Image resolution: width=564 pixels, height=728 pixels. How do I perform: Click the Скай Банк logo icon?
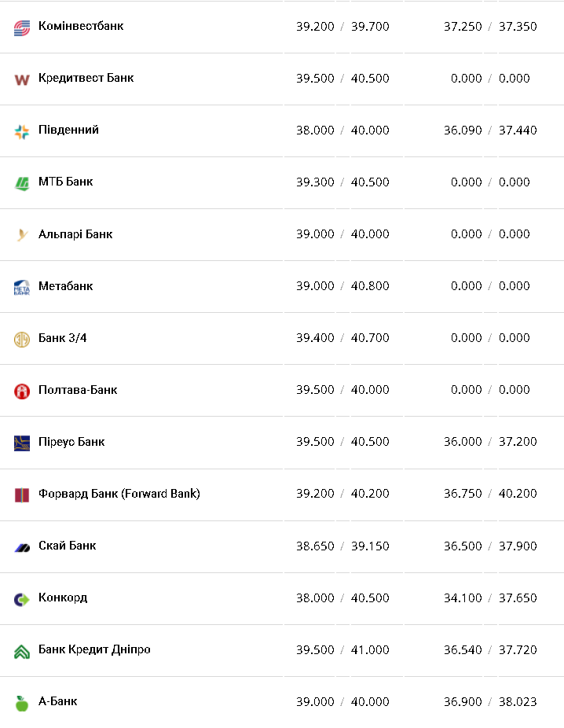click(22, 547)
